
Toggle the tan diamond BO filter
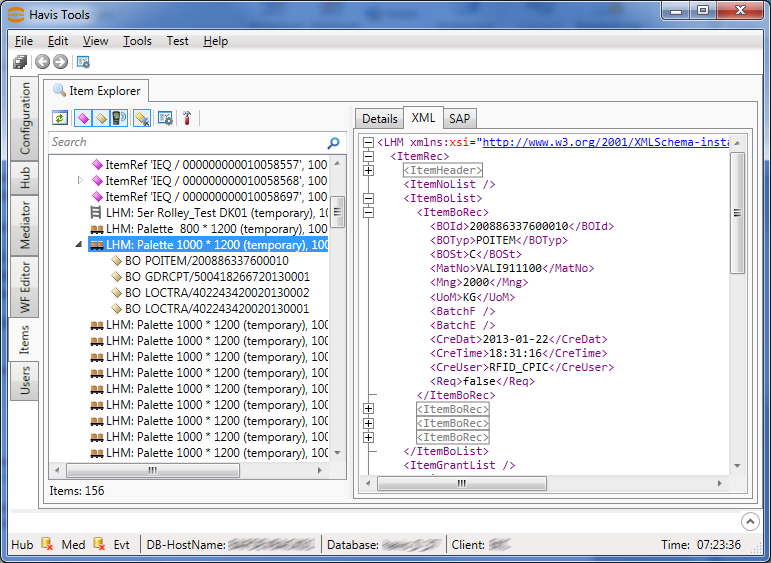101,118
